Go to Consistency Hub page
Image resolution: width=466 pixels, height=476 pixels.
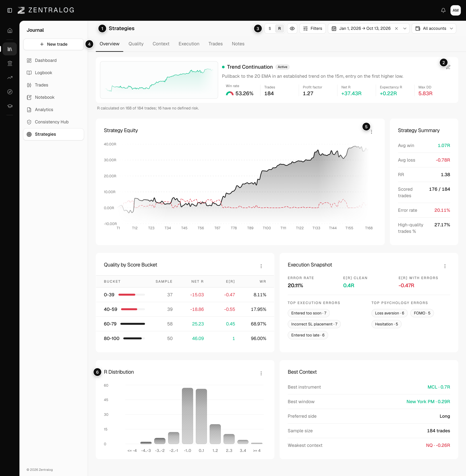click(x=54, y=122)
